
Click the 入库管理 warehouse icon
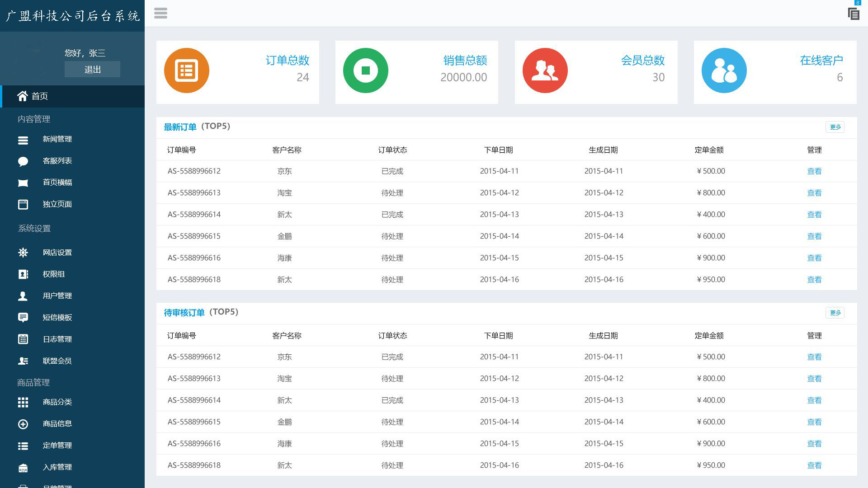23,467
